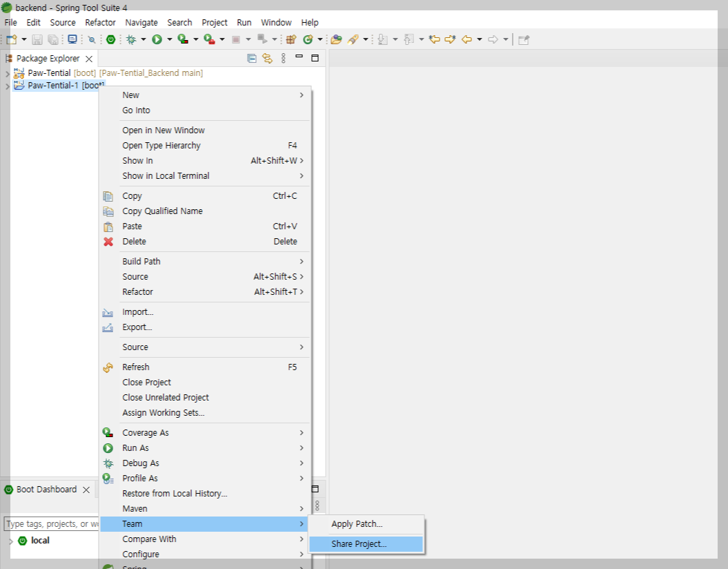
Task: Open the Coverage dropdown arrow in toolbar
Action: (195, 40)
